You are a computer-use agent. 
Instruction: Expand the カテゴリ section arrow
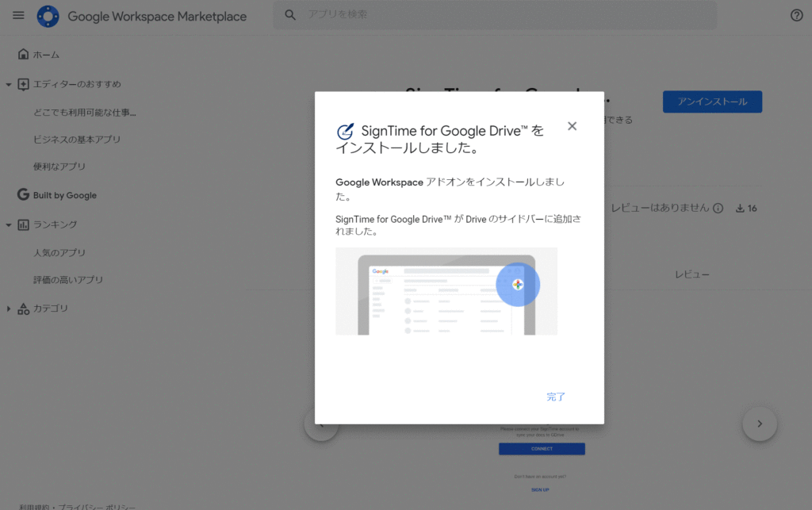8,309
